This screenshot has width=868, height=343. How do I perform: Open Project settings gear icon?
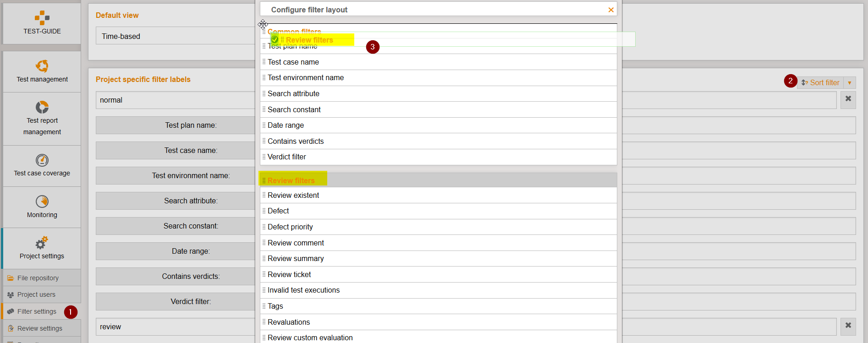point(42,243)
